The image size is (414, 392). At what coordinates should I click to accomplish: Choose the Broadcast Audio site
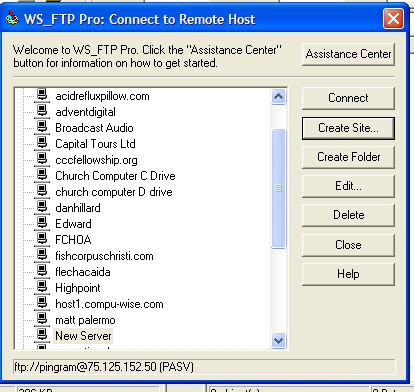point(94,128)
